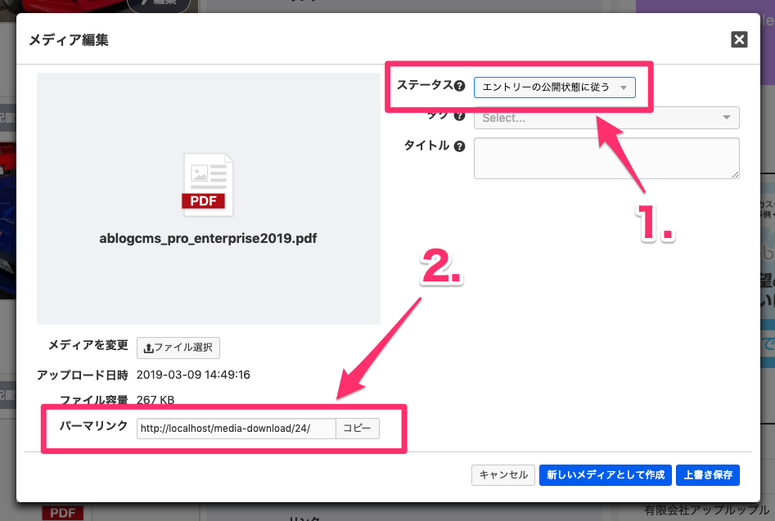Click the パーマリンク URL field

(x=234, y=429)
